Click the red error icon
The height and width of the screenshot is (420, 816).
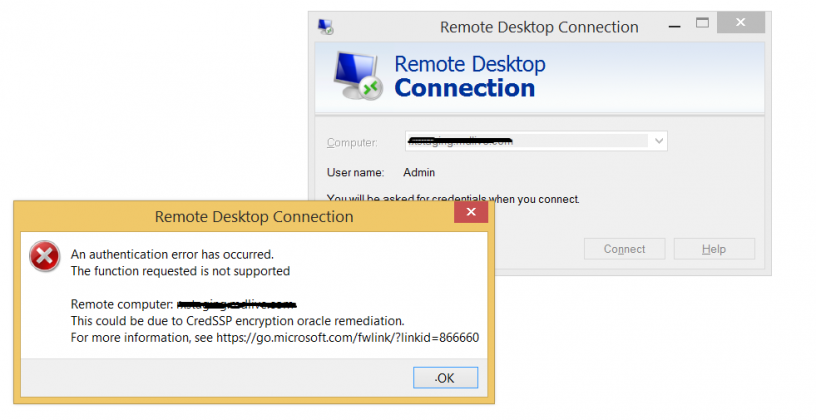[x=45, y=256]
